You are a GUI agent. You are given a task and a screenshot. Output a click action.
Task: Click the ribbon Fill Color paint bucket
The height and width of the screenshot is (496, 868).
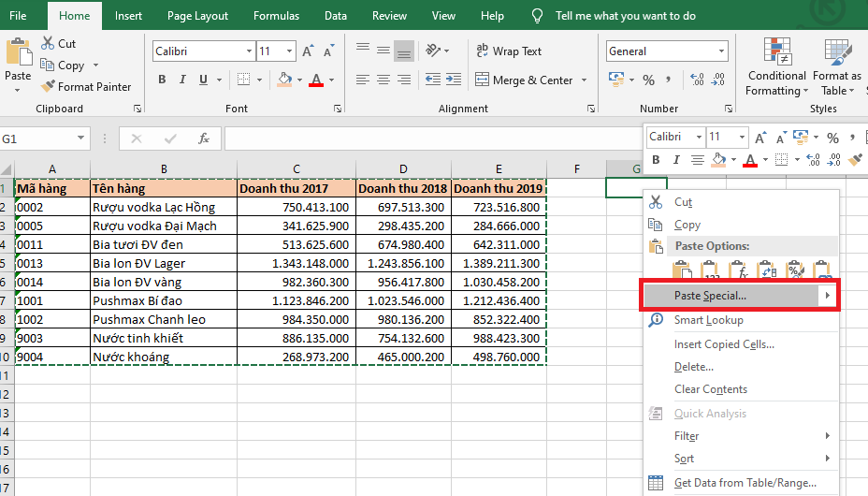284,80
